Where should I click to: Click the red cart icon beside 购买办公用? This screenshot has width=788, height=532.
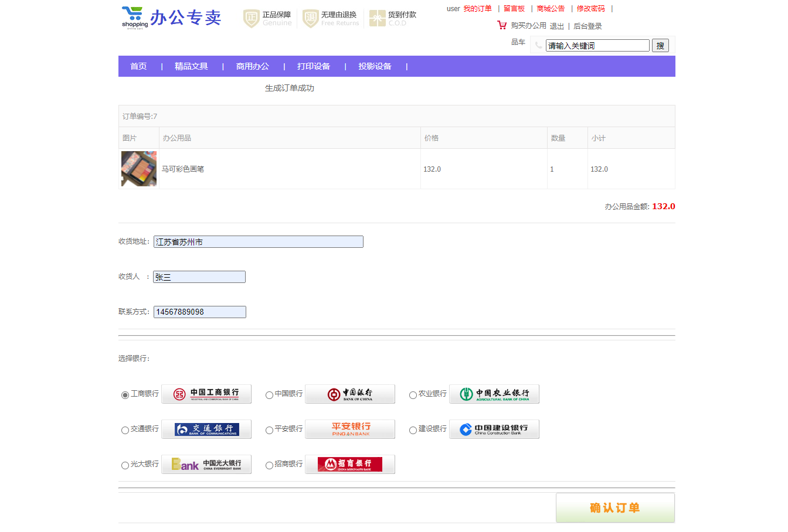pyautogui.click(x=502, y=26)
